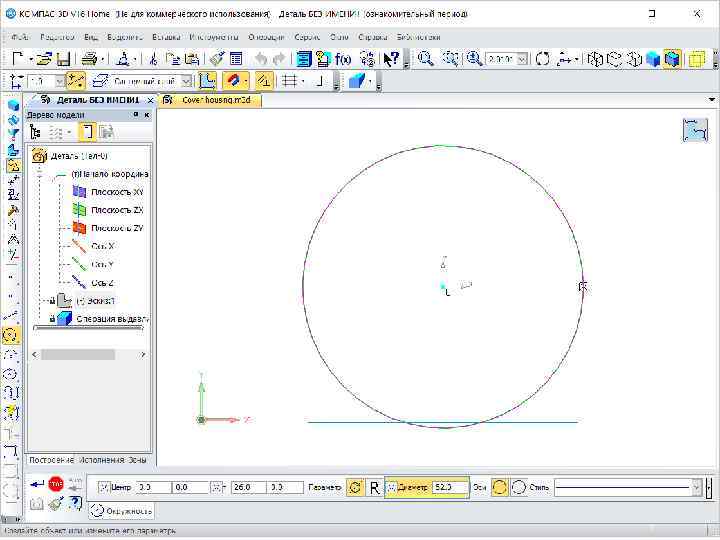This screenshot has height=540, width=720.
Task: Open the Стиль line style dropdown
Action: tap(697, 488)
